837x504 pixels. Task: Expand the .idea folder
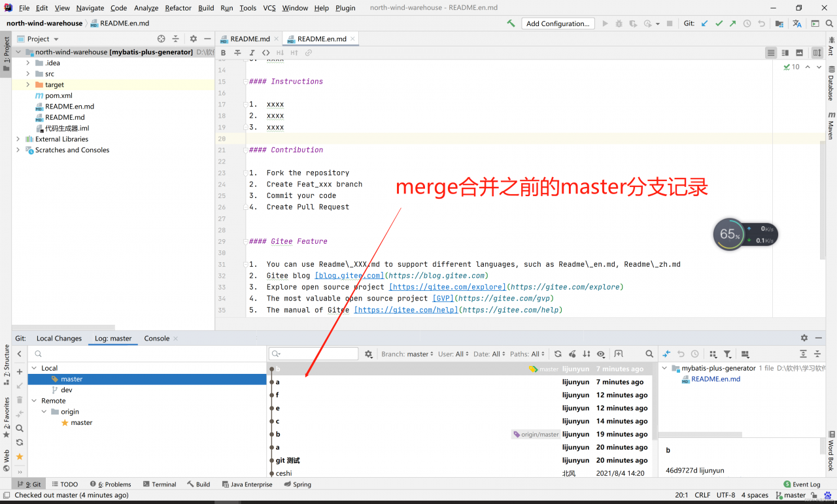(x=28, y=63)
